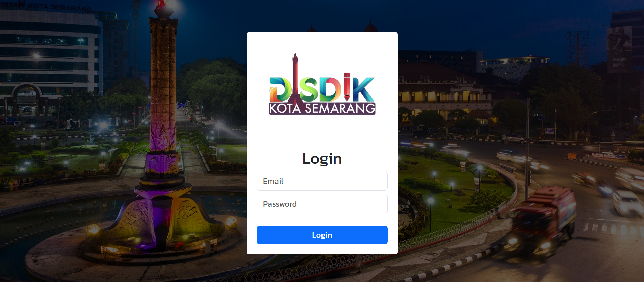Click the Tugu Muda monument in background
The image size is (644, 282).
(x=163, y=134)
